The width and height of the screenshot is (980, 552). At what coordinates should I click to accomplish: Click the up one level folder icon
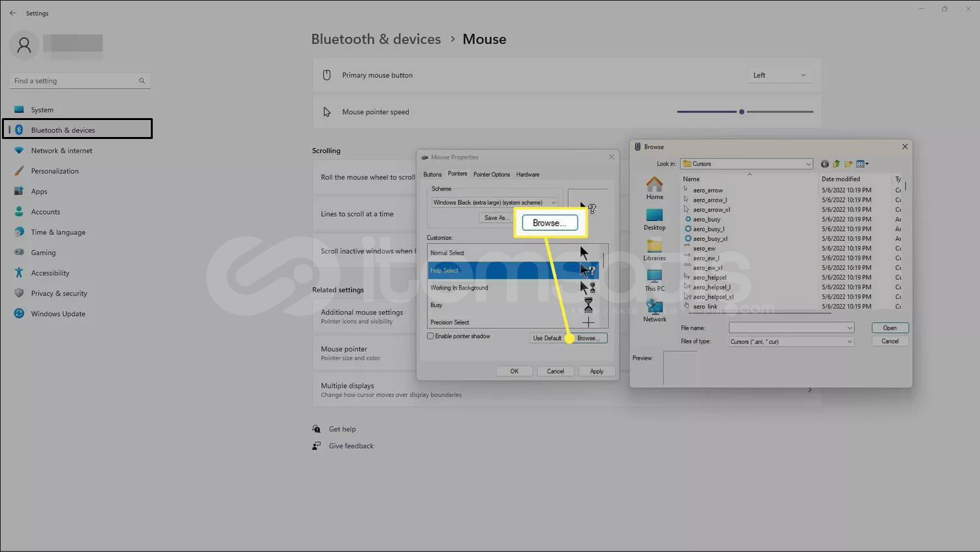836,164
